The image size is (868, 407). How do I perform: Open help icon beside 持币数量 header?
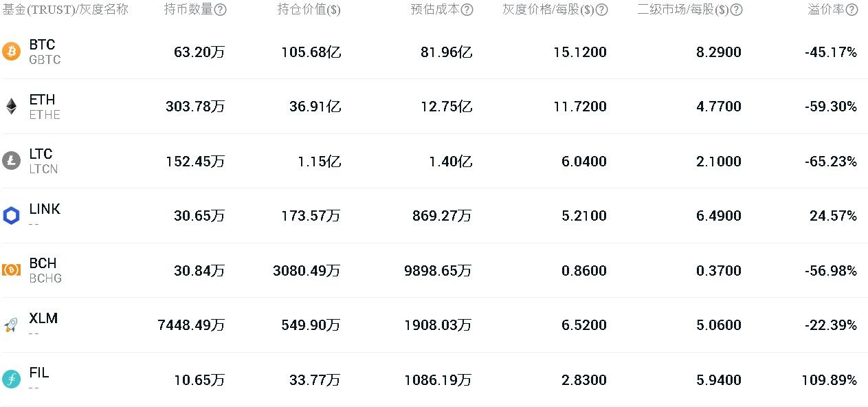[x=221, y=10]
